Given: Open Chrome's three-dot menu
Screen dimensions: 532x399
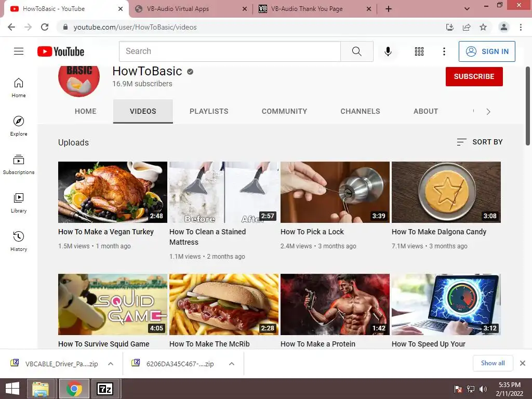Looking at the screenshot, I should [521, 27].
